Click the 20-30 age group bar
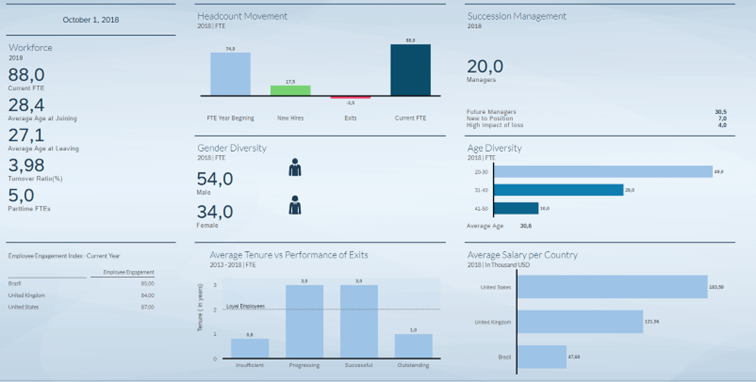Viewport: 756px width, 382px height. pyautogui.click(x=604, y=172)
